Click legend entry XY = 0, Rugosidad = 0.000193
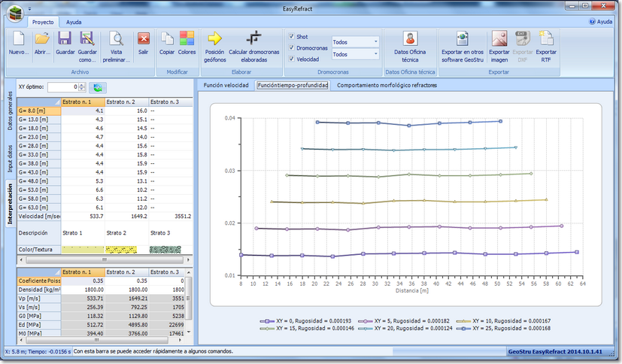The height and width of the screenshot is (364, 622). 305,321
